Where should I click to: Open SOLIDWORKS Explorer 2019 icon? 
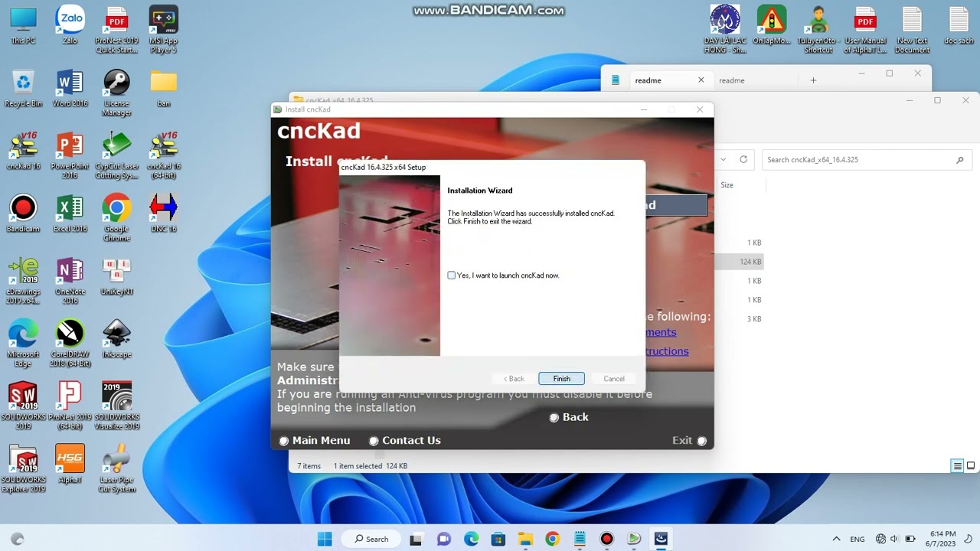[x=23, y=469]
